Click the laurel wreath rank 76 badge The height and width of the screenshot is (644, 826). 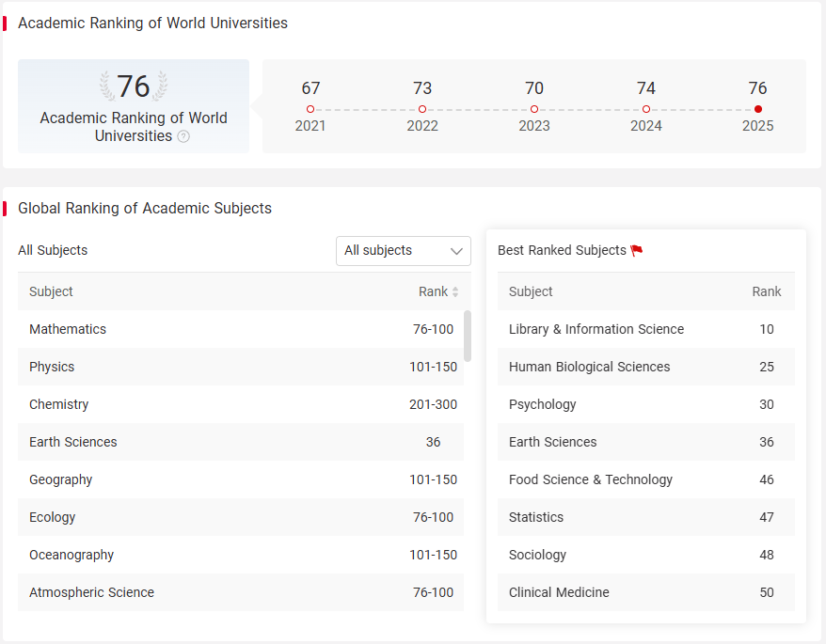tap(134, 86)
